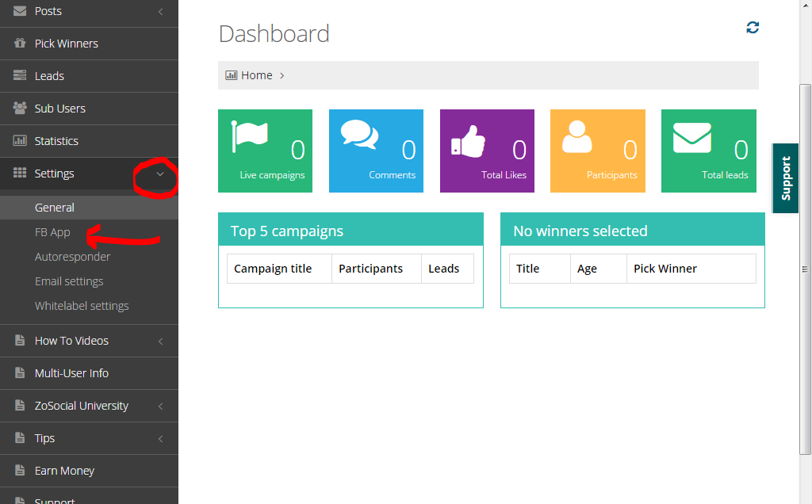This screenshot has width=812, height=504.
Task: Open the Multi-User Info menu item
Action: pos(89,373)
